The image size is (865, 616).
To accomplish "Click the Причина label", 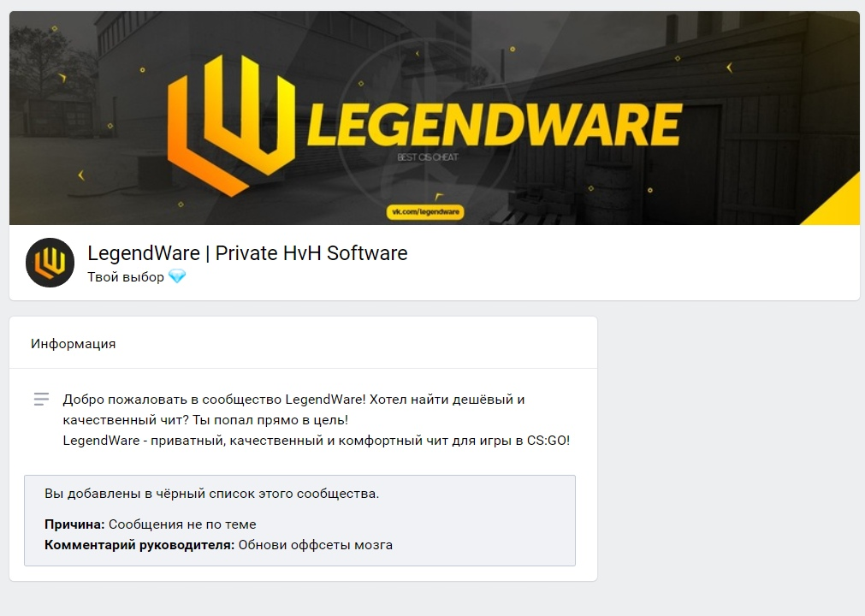I will click(74, 524).
